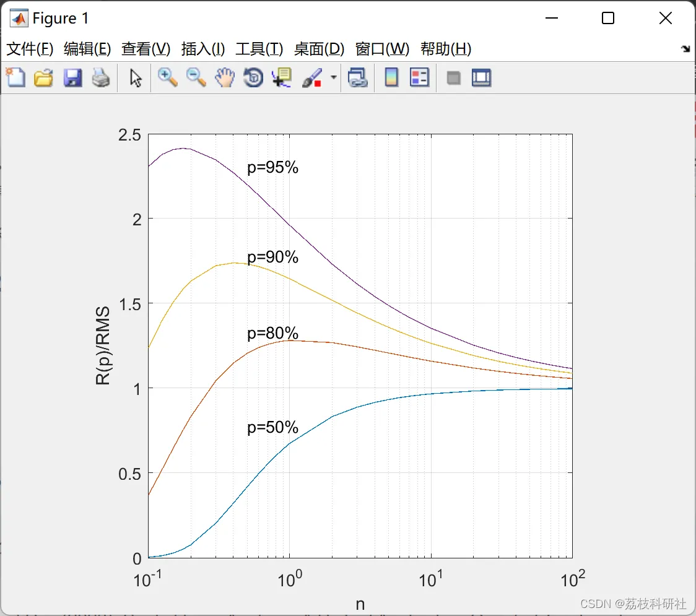The height and width of the screenshot is (616, 696).
Task: Select the p=90% annotation text
Action: click(272, 257)
